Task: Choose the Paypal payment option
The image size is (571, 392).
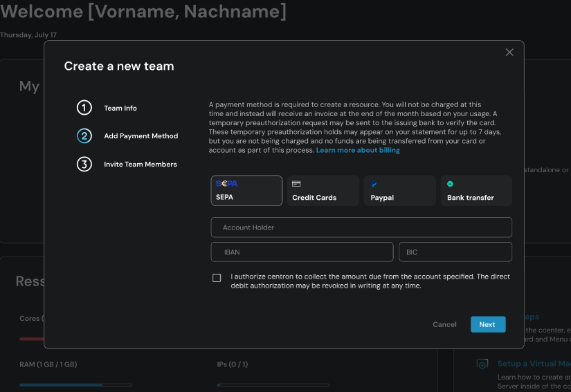Action: (399, 191)
